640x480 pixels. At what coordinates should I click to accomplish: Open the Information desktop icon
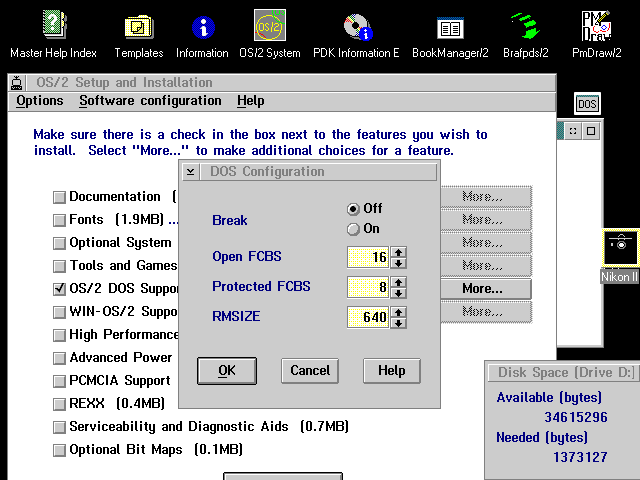point(202,27)
